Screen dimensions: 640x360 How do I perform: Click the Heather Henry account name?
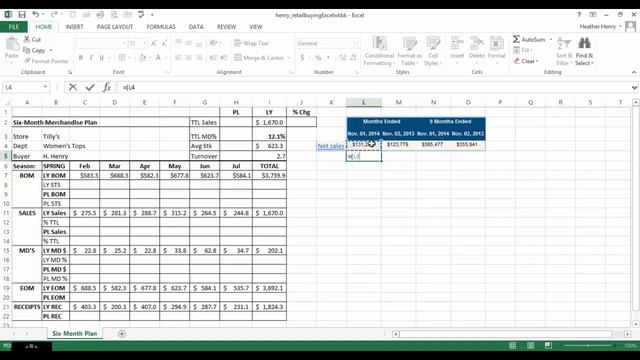[x=598, y=27]
